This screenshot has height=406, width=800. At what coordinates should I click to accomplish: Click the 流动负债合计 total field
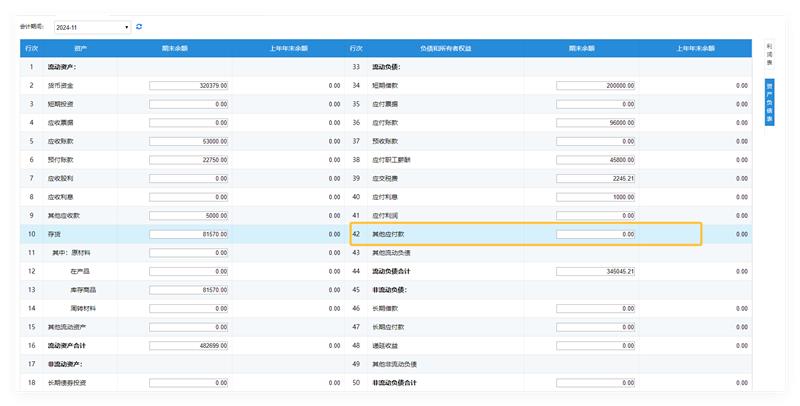tap(596, 271)
